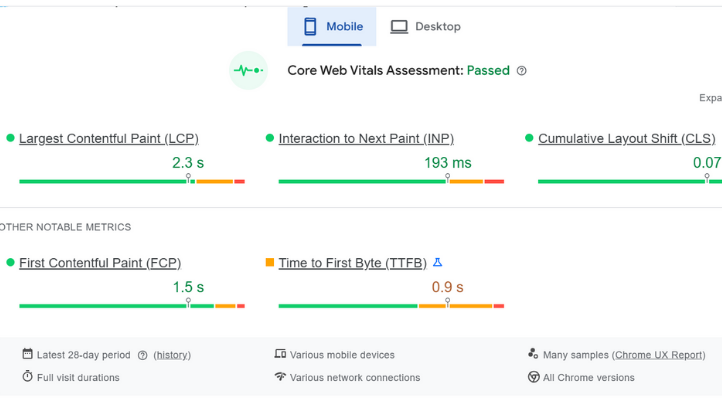
Task: Click the Core Web Vitals pulse icon
Action: (248, 70)
